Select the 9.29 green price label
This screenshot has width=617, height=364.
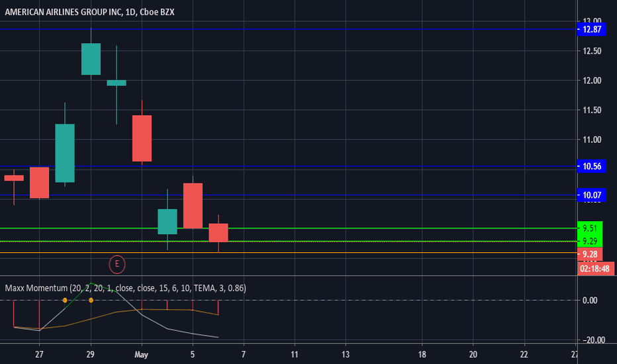pos(589,241)
